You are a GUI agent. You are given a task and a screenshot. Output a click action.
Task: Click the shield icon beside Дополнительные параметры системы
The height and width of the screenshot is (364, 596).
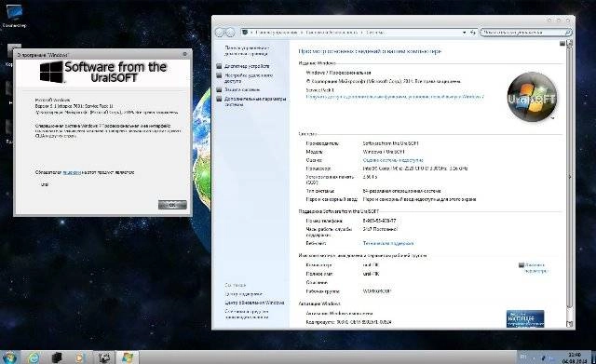point(219,99)
